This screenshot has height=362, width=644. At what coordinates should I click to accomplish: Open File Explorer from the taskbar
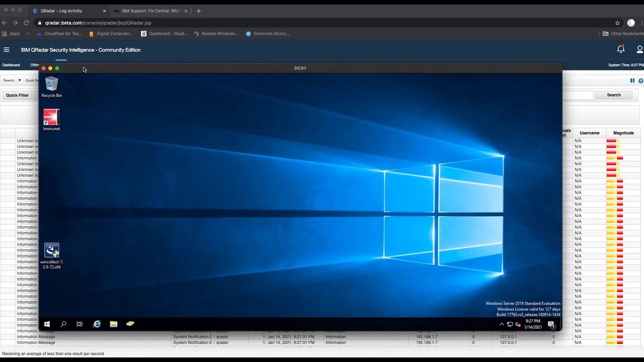coord(114,324)
